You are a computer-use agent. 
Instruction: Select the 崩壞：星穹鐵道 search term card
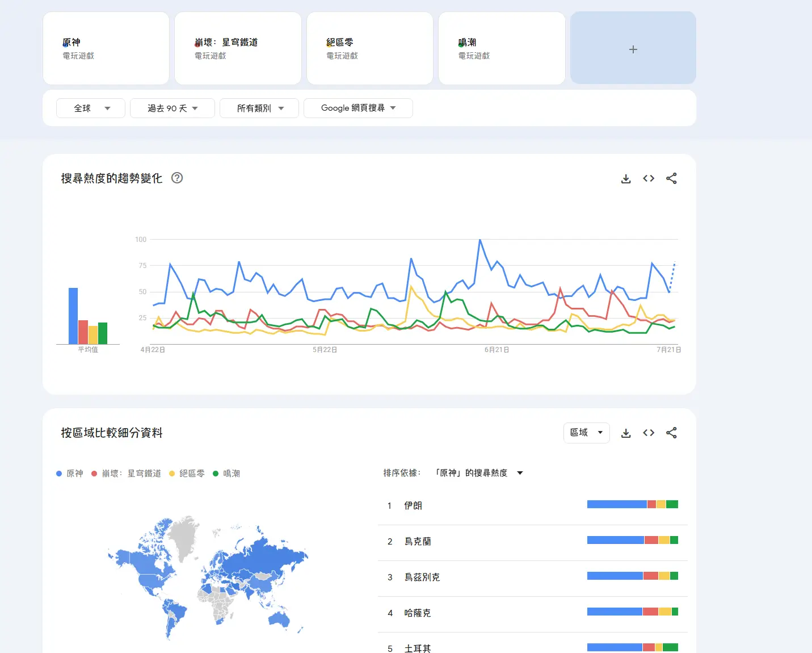click(x=238, y=48)
